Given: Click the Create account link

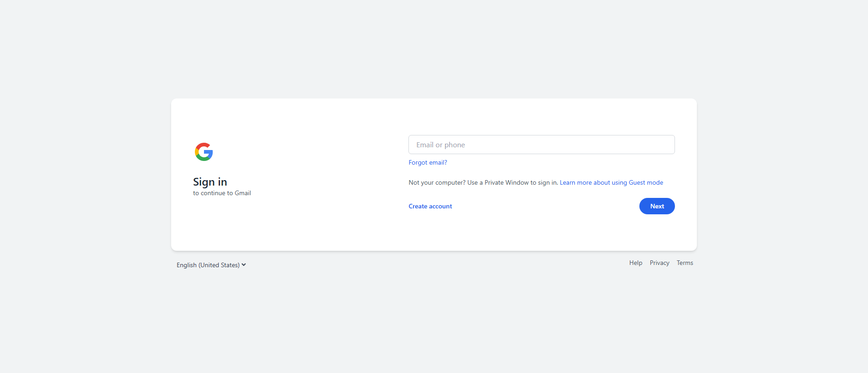Looking at the screenshot, I should (x=430, y=206).
